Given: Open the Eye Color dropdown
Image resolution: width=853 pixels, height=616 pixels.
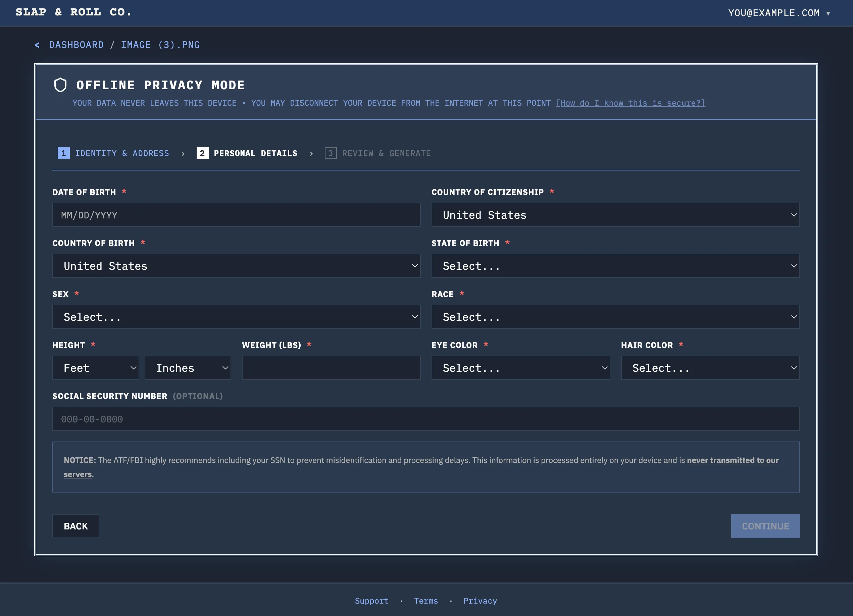Looking at the screenshot, I should point(520,368).
